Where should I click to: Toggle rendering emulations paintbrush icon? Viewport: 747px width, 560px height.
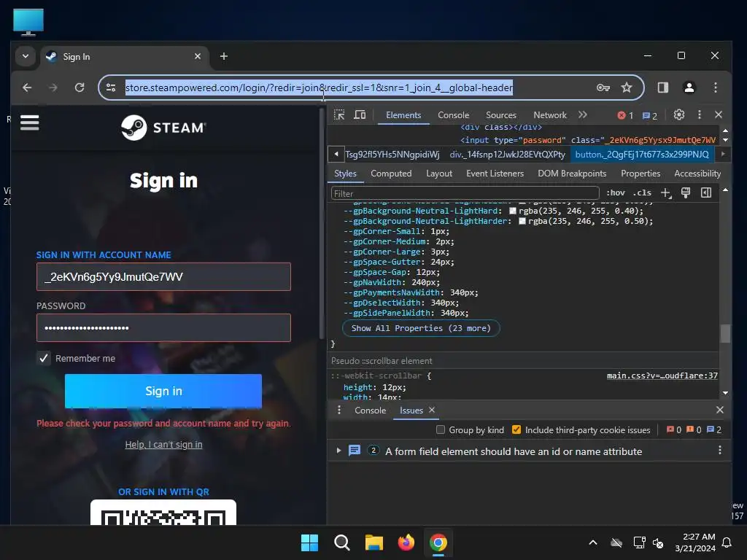tap(686, 192)
